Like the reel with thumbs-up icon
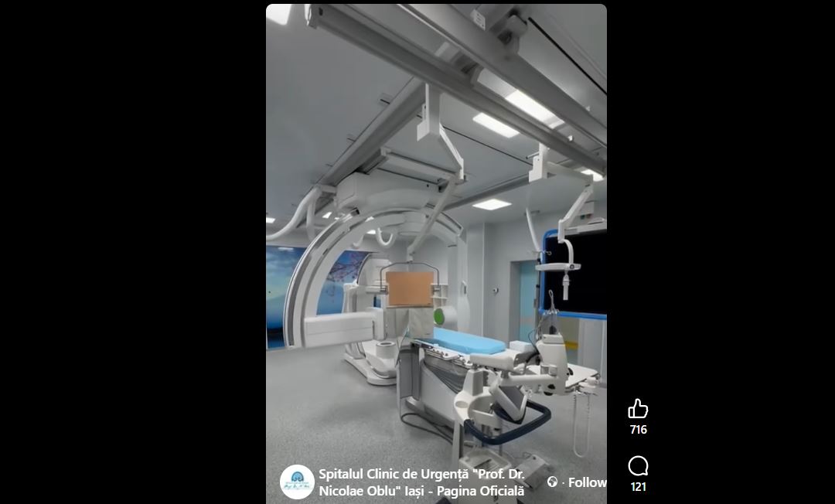This screenshot has height=504, width=835. pyautogui.click(x=638, y=409)
